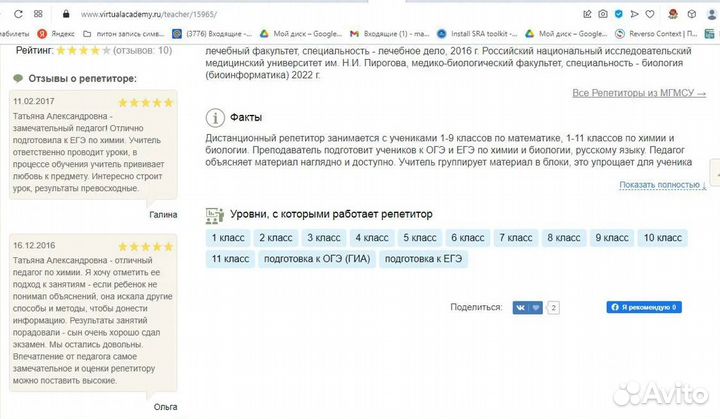Open second Мой диск Google bookmark
The image size is (720, 419).
[566, 34]
